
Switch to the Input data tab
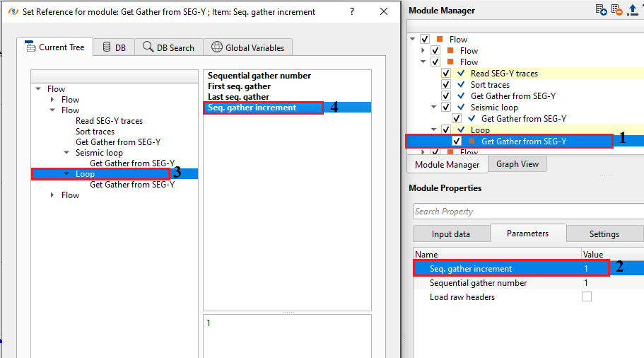pos(451,234)
